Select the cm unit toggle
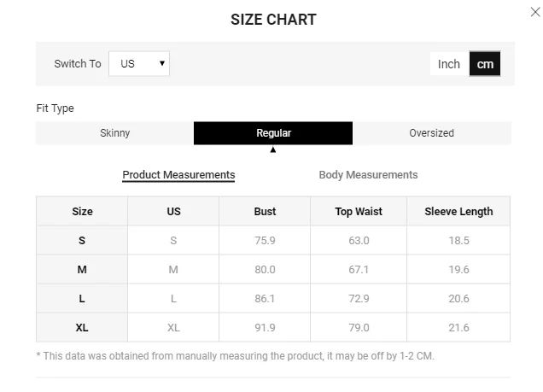The image size is (543, 392). (x=485, y=64)
